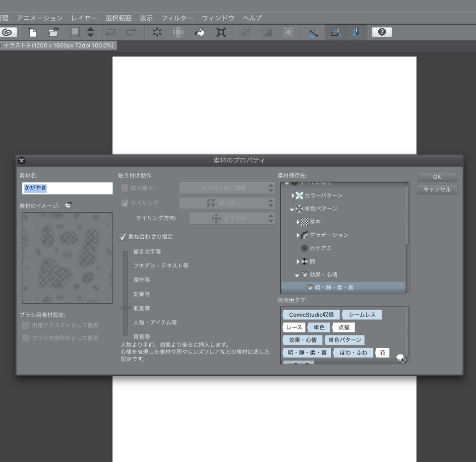This screenshot has height=462, width=476.
Task: Click the overlay order vertical slider
Action: [125, 307]
